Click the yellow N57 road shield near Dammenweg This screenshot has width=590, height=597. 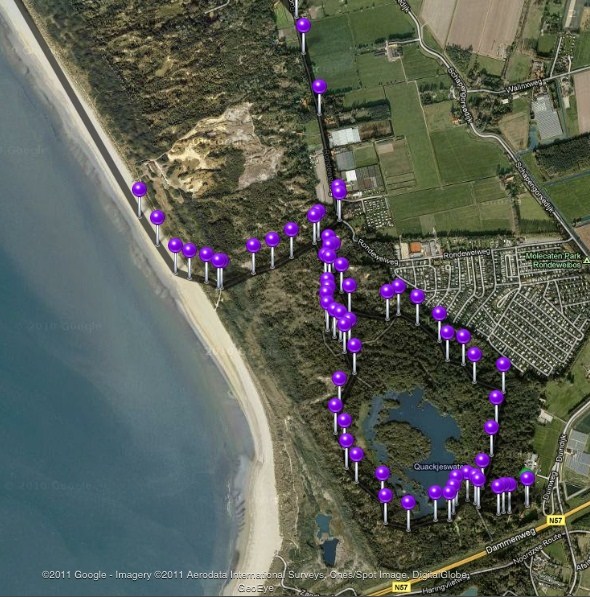(x=555, y=520)
